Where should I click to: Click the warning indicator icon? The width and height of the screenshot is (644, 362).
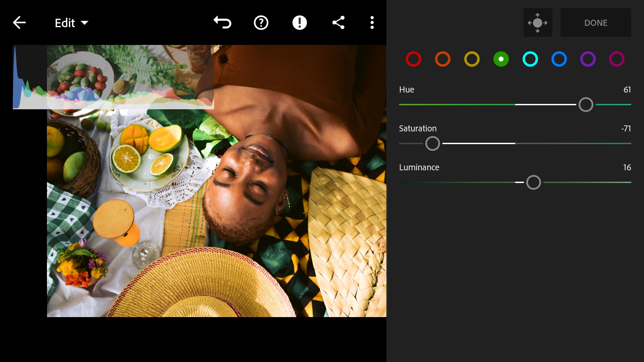click(300, 22)
